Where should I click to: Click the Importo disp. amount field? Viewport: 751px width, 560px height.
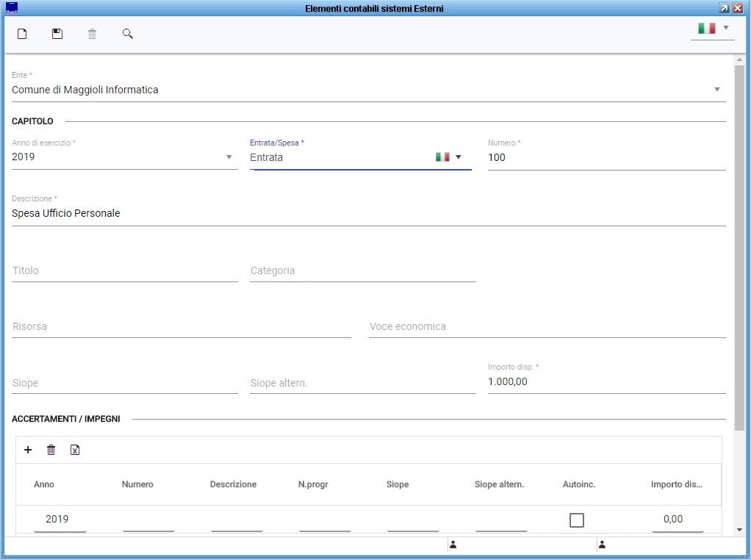pyautogui.click(x=606, y=382)
